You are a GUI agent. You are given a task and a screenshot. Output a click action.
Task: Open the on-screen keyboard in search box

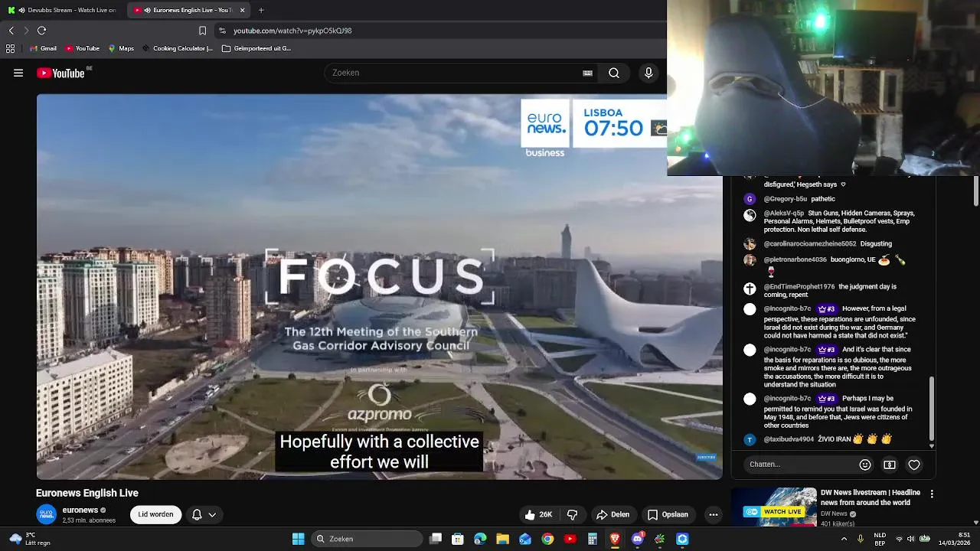(x=587, y=73)
